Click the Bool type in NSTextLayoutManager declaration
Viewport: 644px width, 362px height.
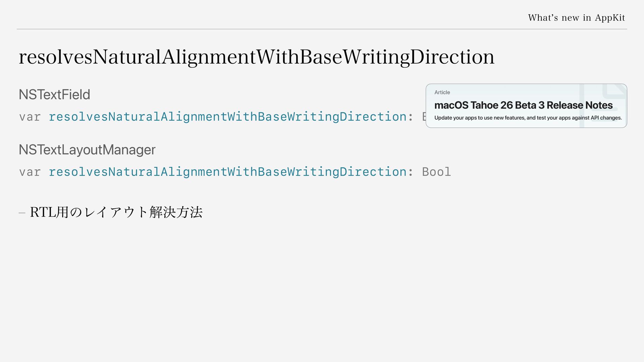pyautogui.click(x=436, y=172)
